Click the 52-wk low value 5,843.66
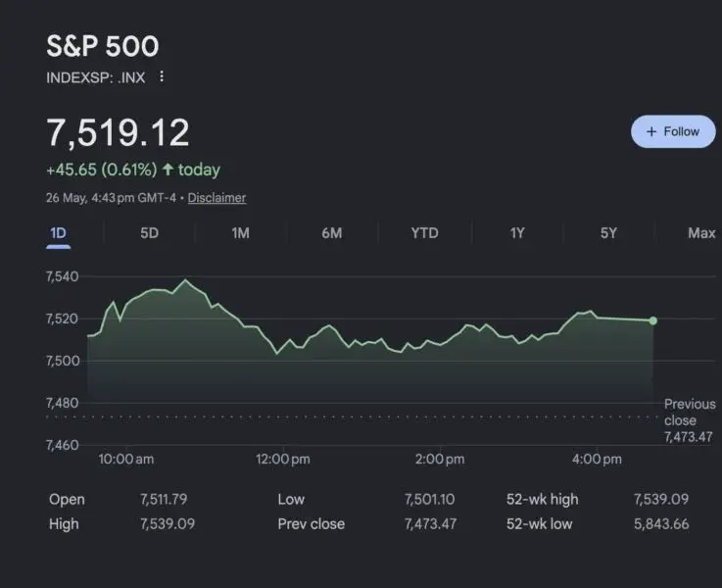The height and width of the screenshot is (588, 722). point(661,523)
